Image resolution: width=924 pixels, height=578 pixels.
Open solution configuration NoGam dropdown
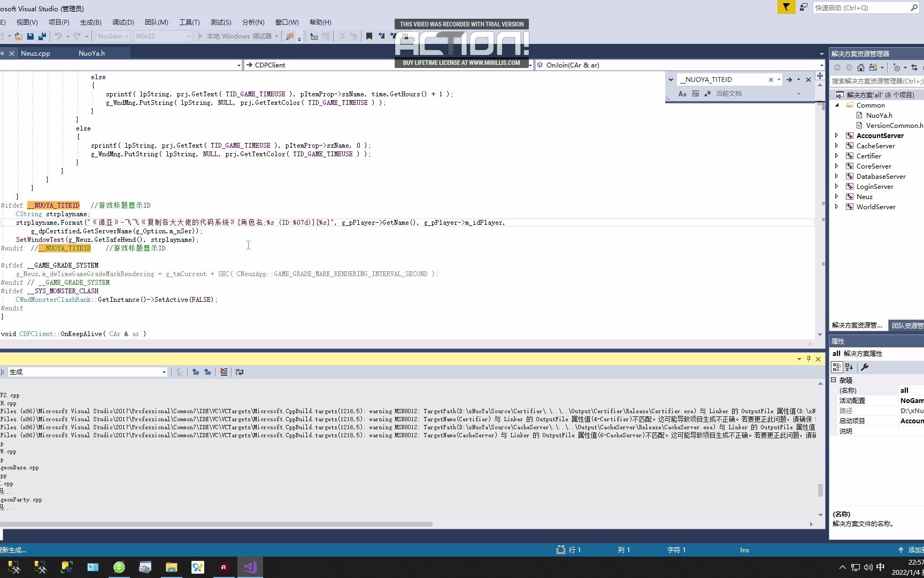113,36
